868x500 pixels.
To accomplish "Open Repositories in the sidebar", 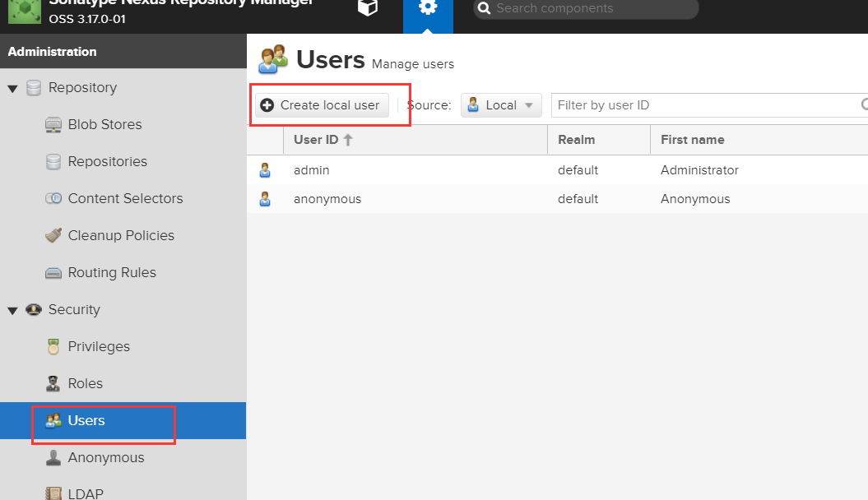I will pos(108,161).
